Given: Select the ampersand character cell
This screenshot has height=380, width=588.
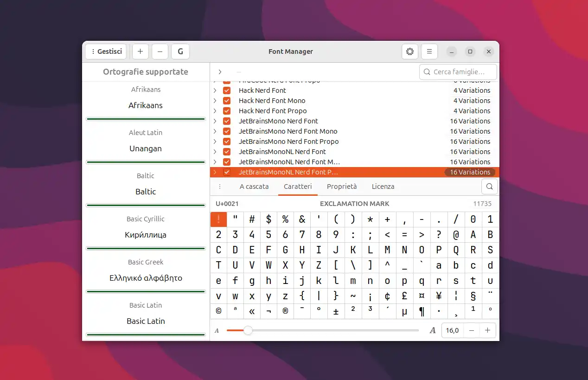Looking at the screenshot, I should point(302,219).
